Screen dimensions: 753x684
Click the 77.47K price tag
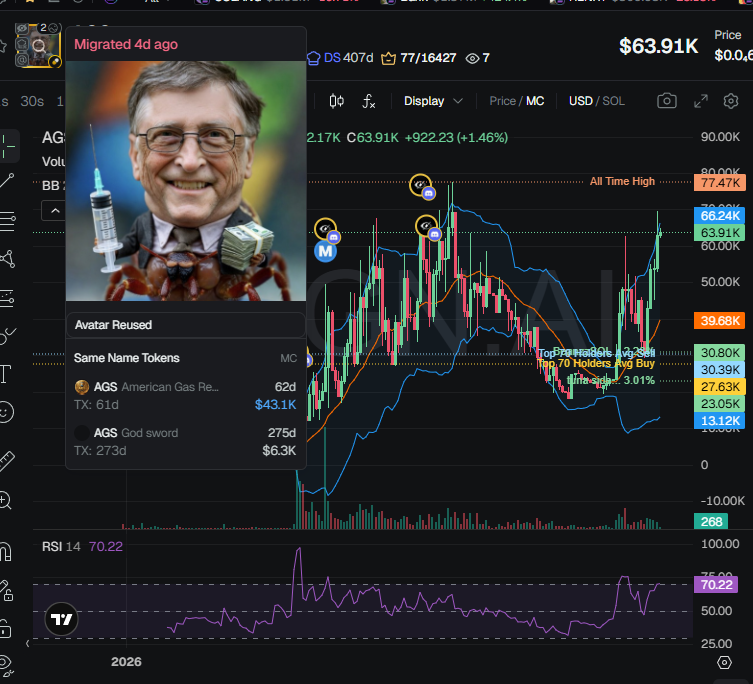click(x=719, y=183)
